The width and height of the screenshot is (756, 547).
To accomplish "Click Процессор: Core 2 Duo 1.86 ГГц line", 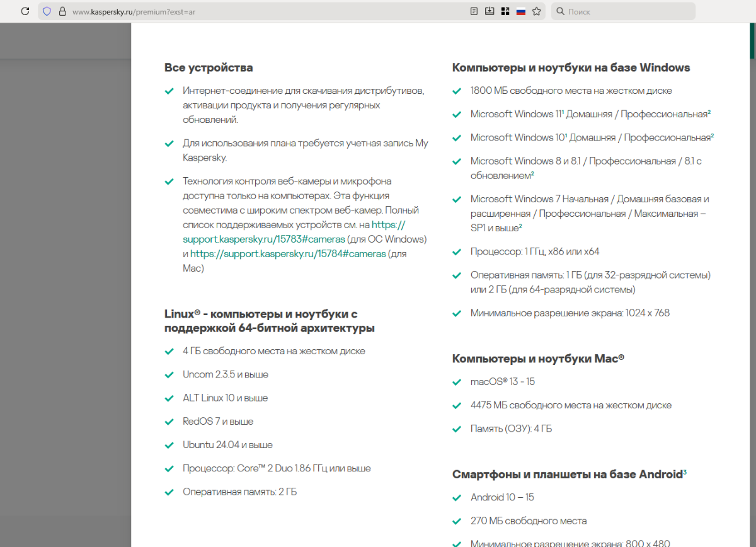I will click(277, 468).
